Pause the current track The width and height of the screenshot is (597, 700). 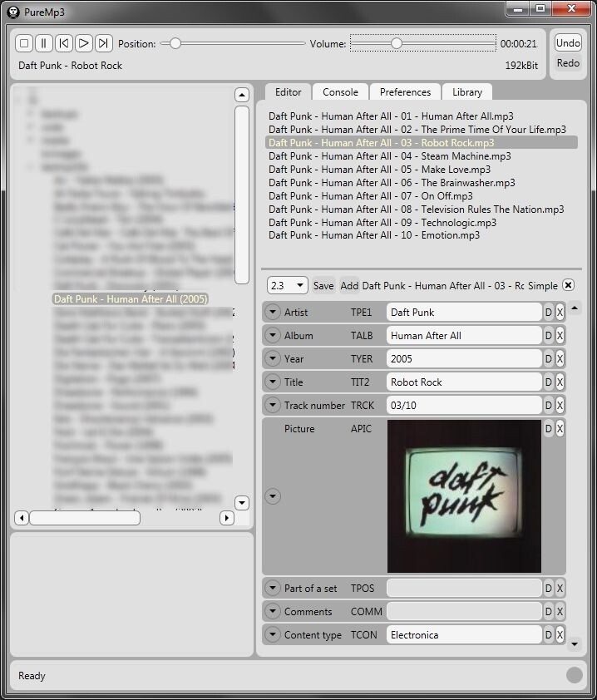44,43
